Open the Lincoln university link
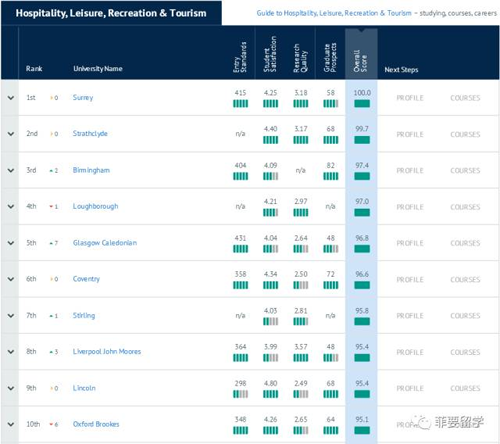The width and height of the screenshot is (500, 444). (84, 388)
